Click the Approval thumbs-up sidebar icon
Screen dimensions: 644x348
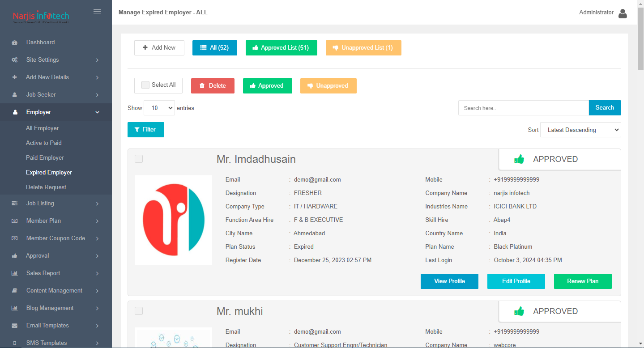(15, 256)
